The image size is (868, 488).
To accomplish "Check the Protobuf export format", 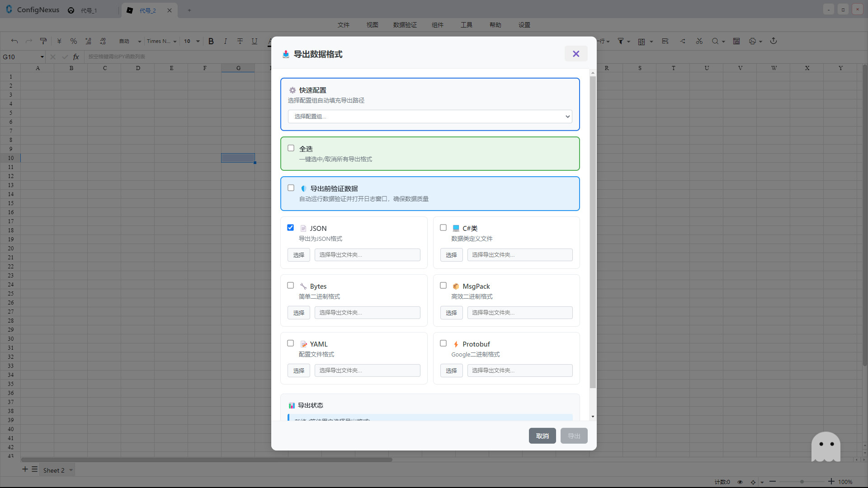I will click(443, 343).
